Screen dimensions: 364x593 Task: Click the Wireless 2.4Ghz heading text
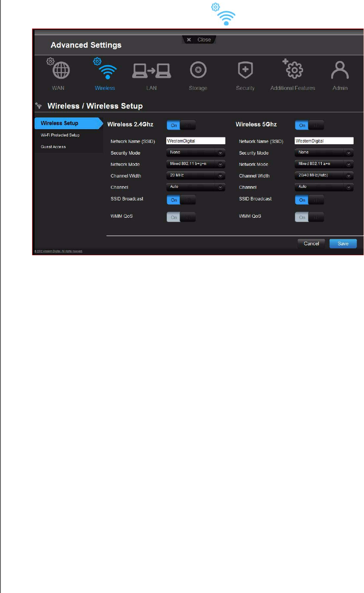point(130,124)
